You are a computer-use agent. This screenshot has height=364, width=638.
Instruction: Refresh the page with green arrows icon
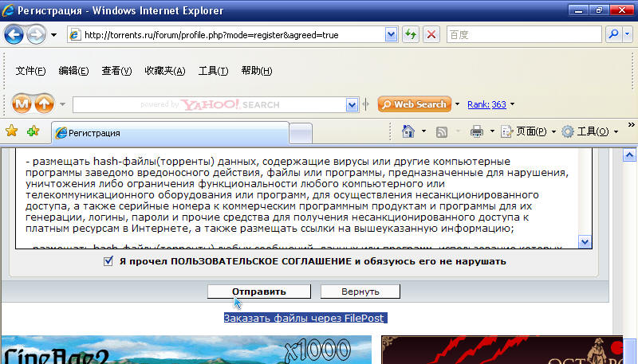(411, 35)
